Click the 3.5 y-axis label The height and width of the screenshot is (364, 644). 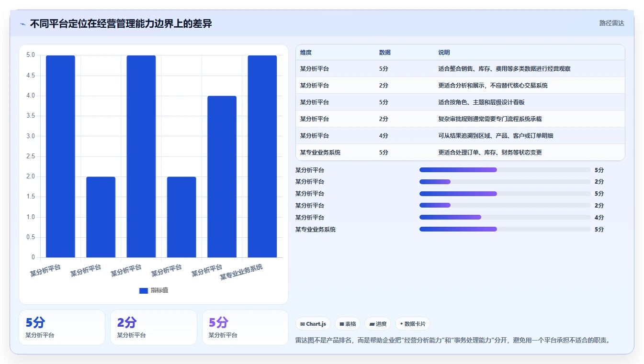coord(31,116)
